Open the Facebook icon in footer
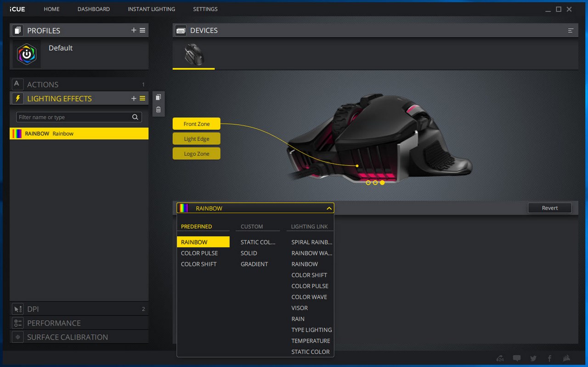This screenshot has height=367, width=588. point(549,358)
